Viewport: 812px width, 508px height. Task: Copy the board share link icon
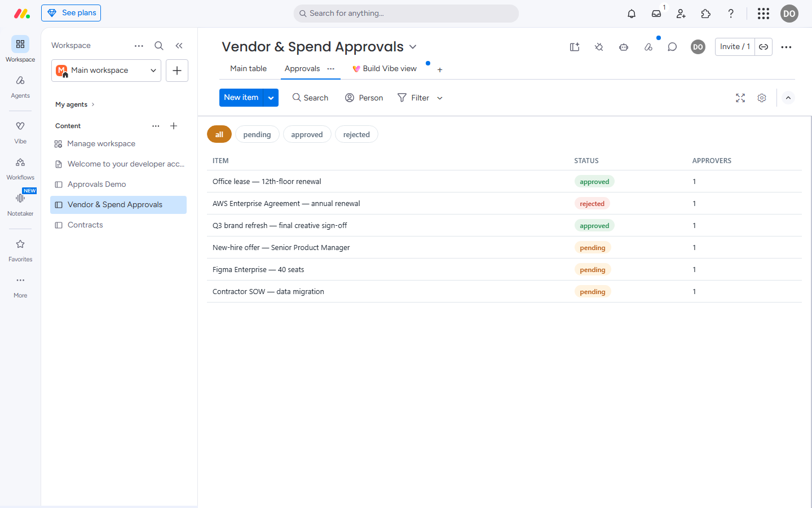coord(764,47)
